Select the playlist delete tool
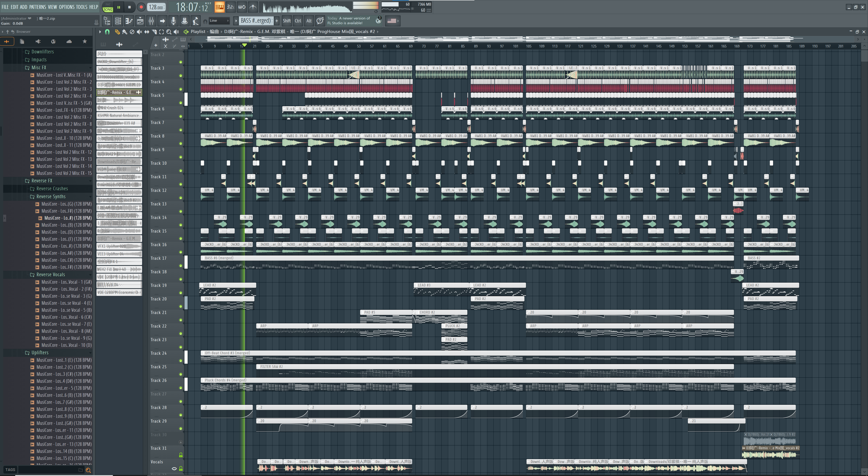The height and width of the screenshot is (476, 868). tap(132, 32)
